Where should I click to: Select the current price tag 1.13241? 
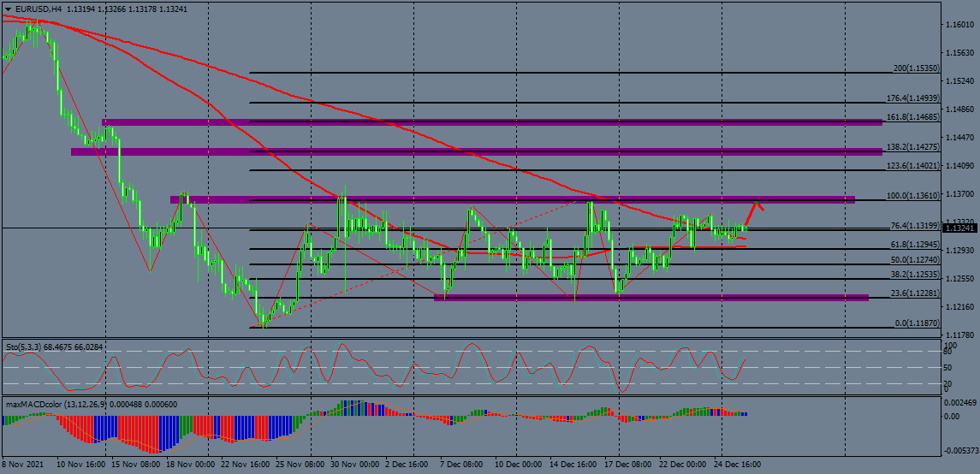959,228
